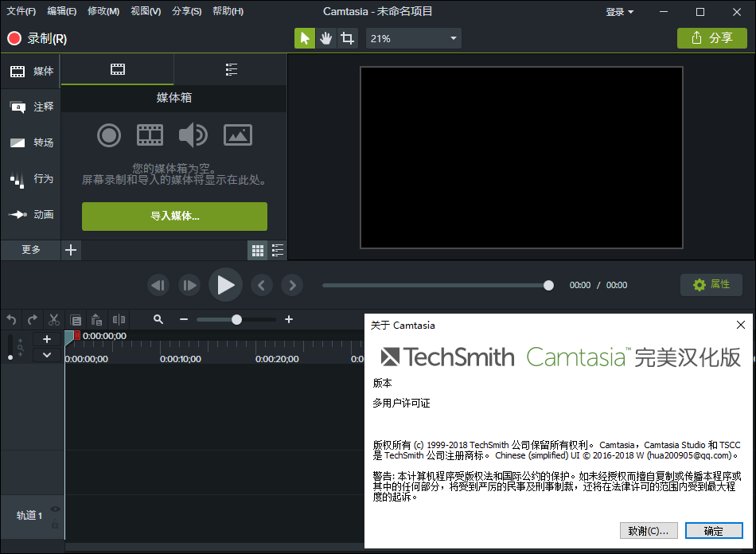Click the black preview canvas area
This screenshot has height=554, width=756.
[x=521, y=158]
